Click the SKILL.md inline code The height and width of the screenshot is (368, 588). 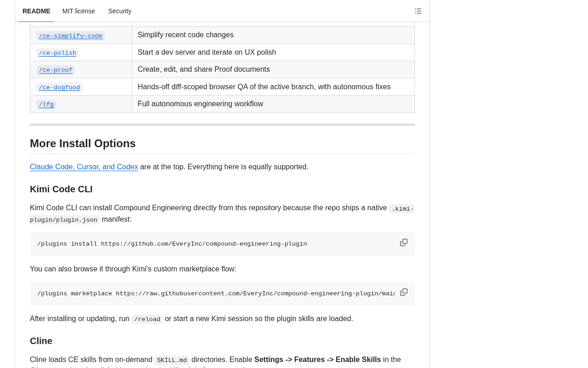(x=172, y=360)
